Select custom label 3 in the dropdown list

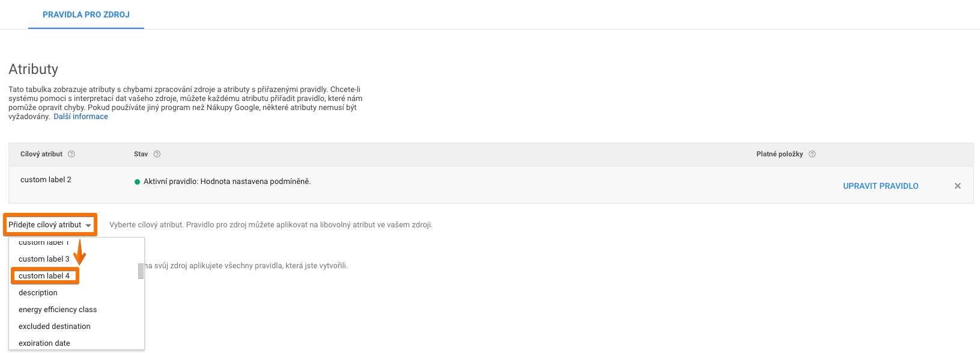[x=44, y=259]
